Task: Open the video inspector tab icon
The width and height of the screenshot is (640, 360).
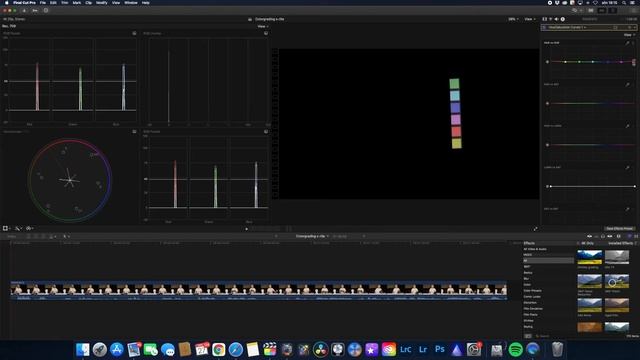Action: (x=544, y=19)
